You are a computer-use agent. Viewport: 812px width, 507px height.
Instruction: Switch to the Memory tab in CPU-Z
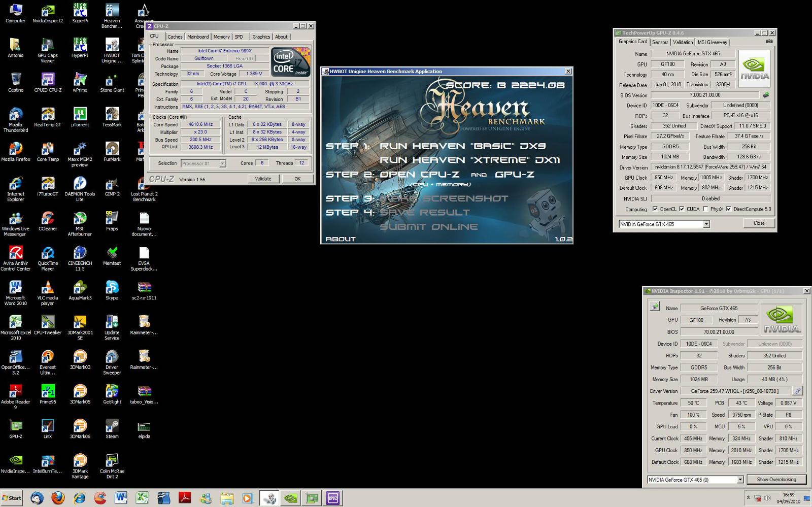pyautogui.click(x=221, y=37)
